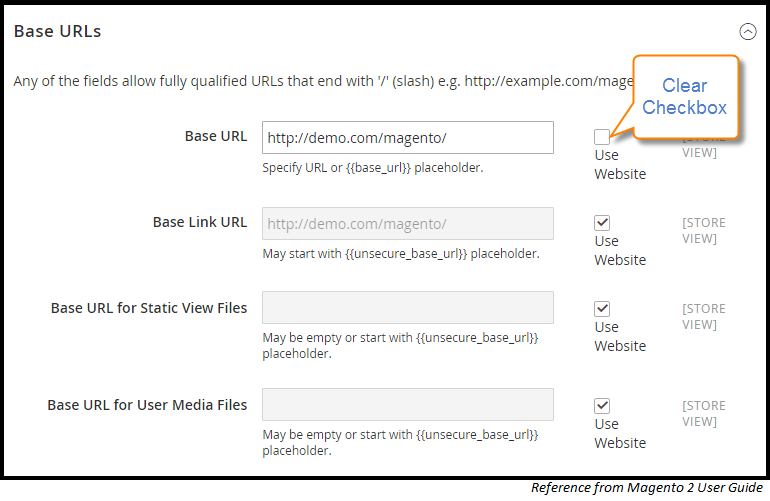Click the Base URL field label
The width and height of the screenshot is (770, 501).
pyautogui.click(x=216, y=136)
